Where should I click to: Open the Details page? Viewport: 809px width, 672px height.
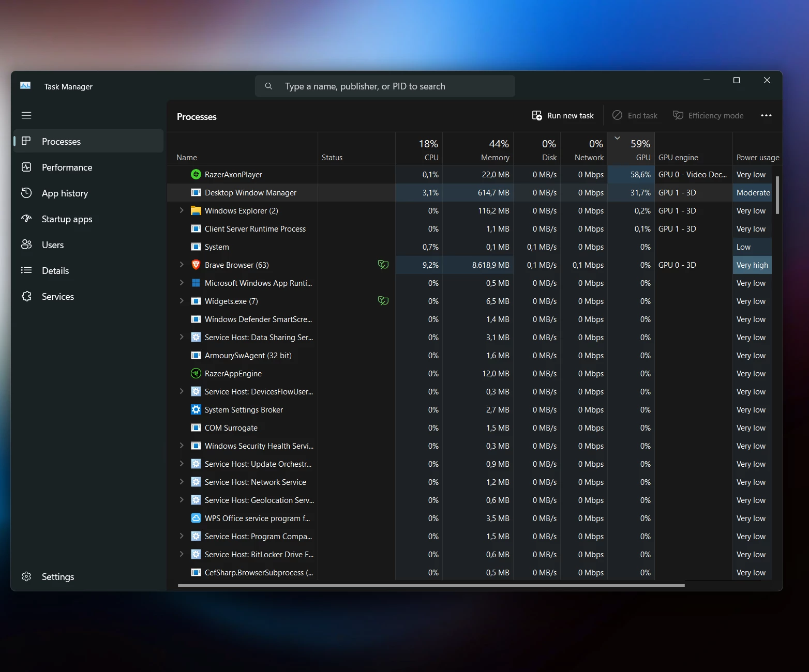tap(88, 270)
